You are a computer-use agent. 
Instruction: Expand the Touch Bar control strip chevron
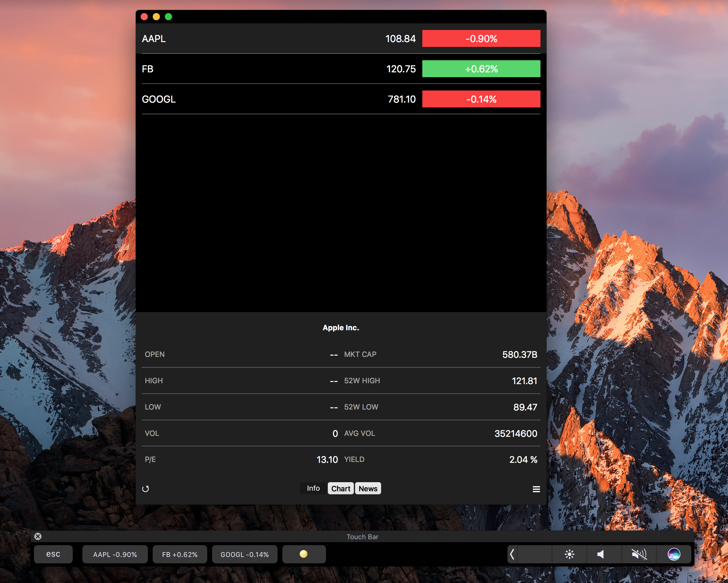point(512,554)
